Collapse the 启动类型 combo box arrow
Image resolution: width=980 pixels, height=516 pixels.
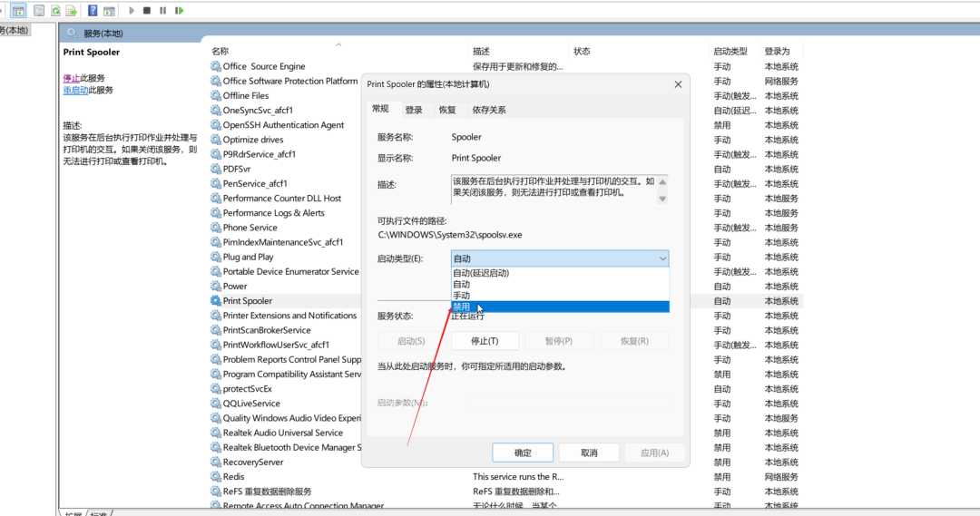coord(660,258)
